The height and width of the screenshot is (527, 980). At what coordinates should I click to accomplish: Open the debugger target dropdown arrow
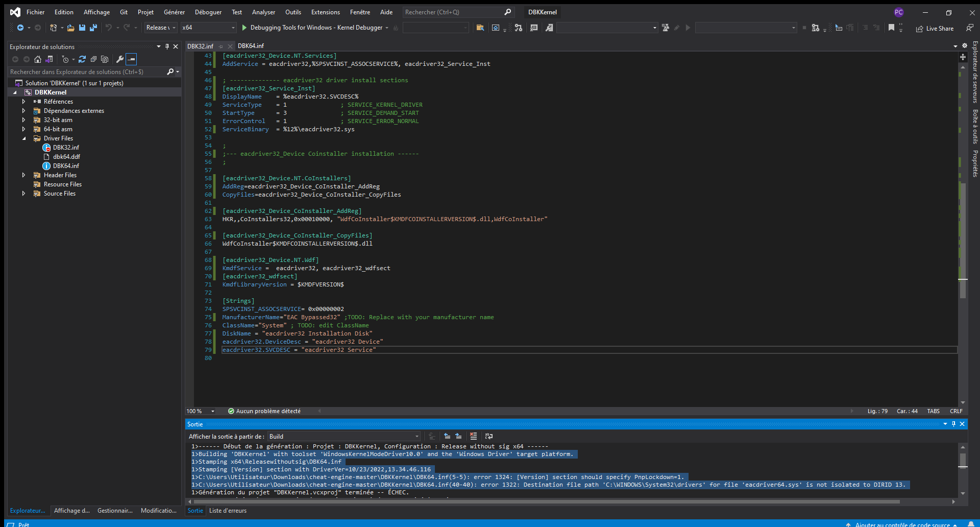point(387,28)
